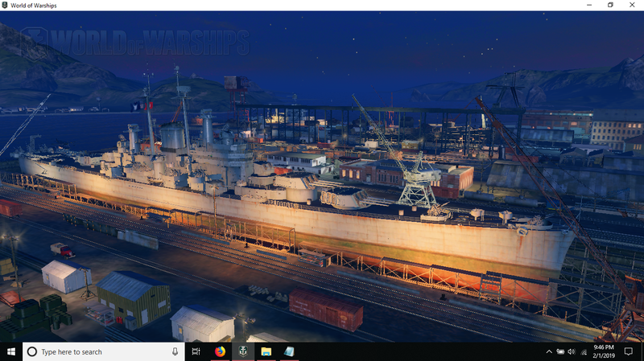Viewport: 644px width, 361px height.
Task: Open Task View from the taskbar
Action: (x=196, y=351)
